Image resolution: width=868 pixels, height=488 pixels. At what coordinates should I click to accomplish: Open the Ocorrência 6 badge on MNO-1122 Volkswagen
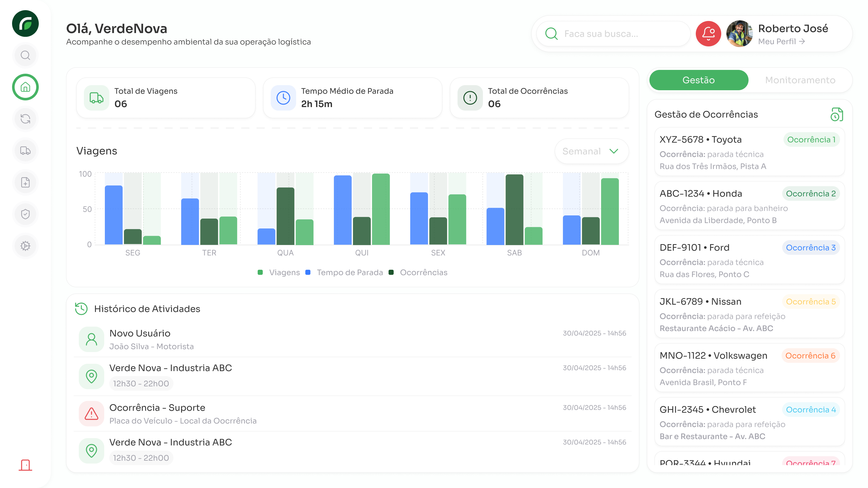coord(810,355)
